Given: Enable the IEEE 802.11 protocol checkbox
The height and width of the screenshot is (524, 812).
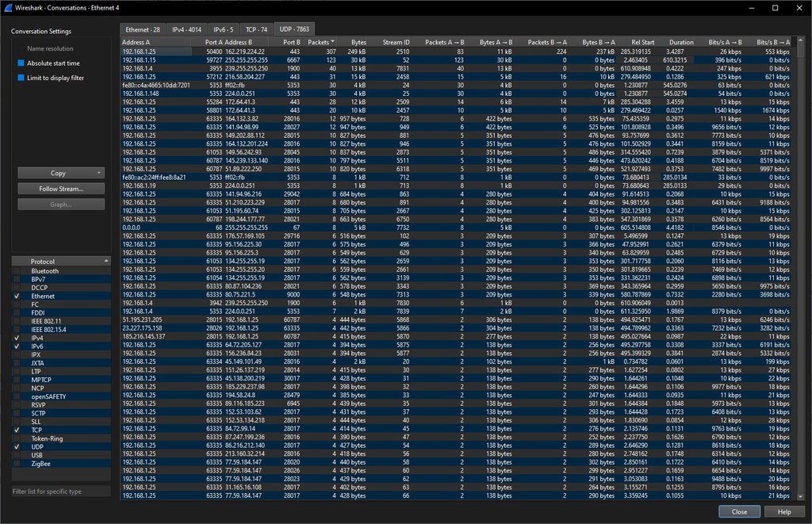Looking at the screenshot, I should tap(17, 321).
